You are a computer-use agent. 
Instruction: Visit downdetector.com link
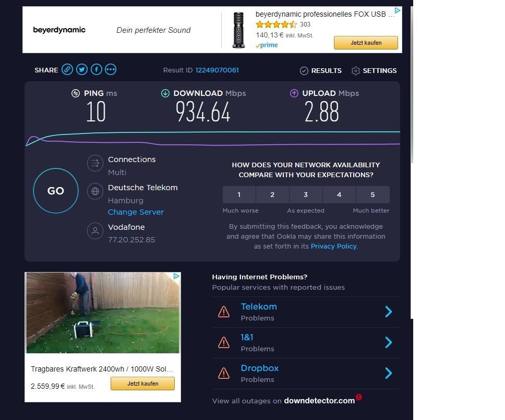[319, 401]
